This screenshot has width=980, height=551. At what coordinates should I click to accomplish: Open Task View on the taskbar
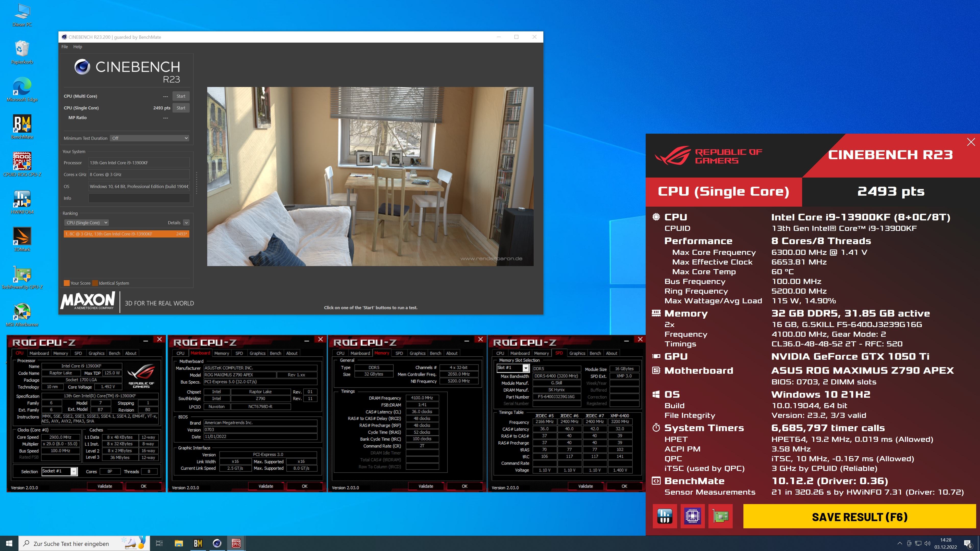[159, 543]
